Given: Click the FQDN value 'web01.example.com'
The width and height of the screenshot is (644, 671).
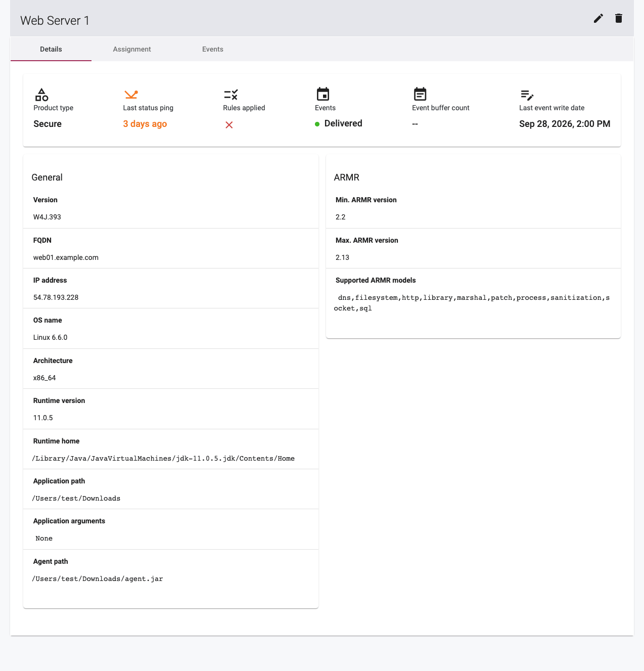Looking at the screenshot, I should pos(66,257).
